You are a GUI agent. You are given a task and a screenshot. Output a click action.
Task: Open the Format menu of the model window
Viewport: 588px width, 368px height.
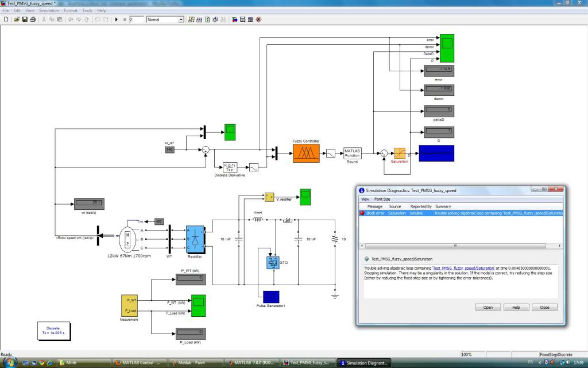tap(71, 10)
